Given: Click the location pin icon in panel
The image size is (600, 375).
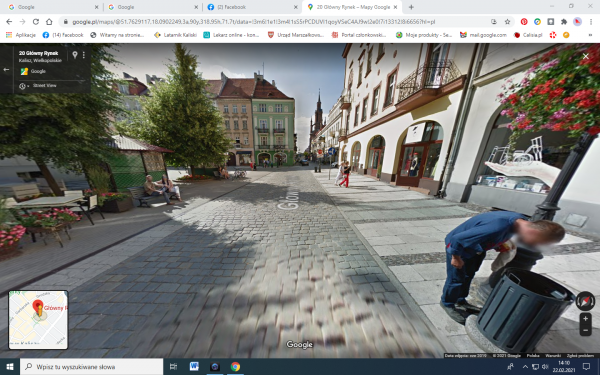Looking at the screenshot, I should point(75,55).
